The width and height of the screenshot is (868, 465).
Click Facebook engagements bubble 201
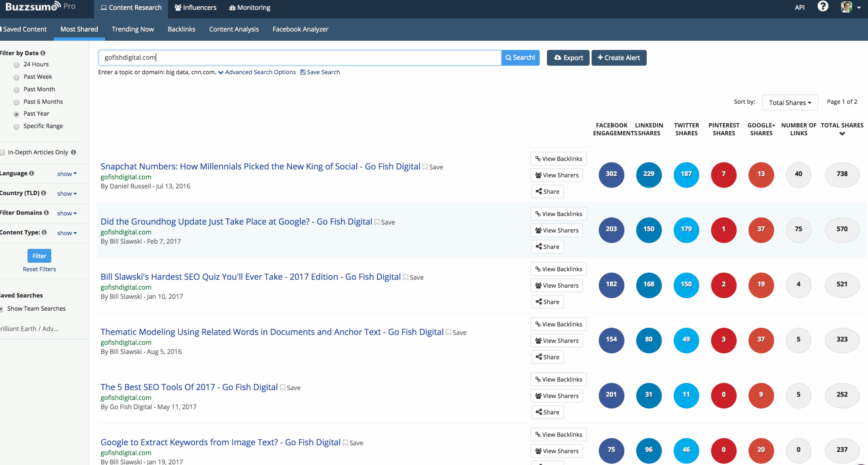[x=611, y=395]
